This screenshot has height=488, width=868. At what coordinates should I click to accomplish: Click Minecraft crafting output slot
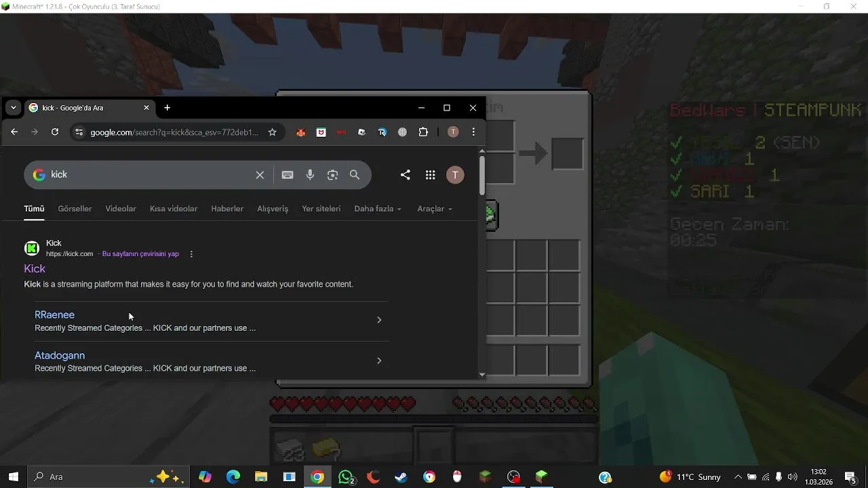point(568,154)
